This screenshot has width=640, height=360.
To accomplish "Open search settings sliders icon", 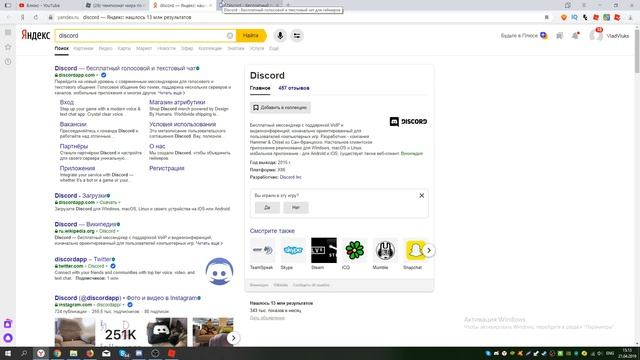I will coord(297,36).
